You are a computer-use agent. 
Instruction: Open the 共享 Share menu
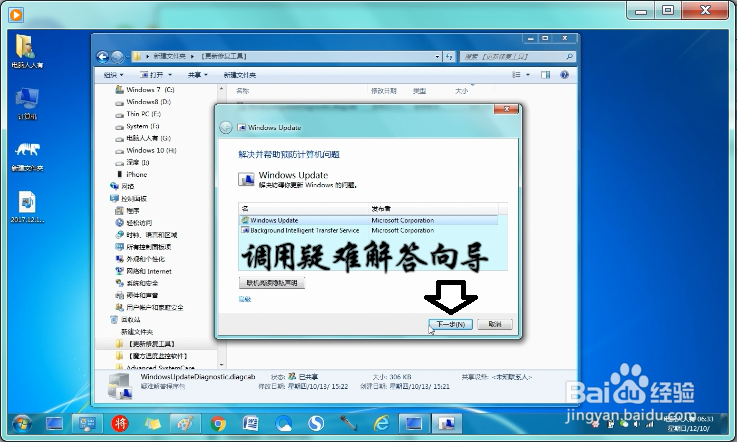point(197,75)
